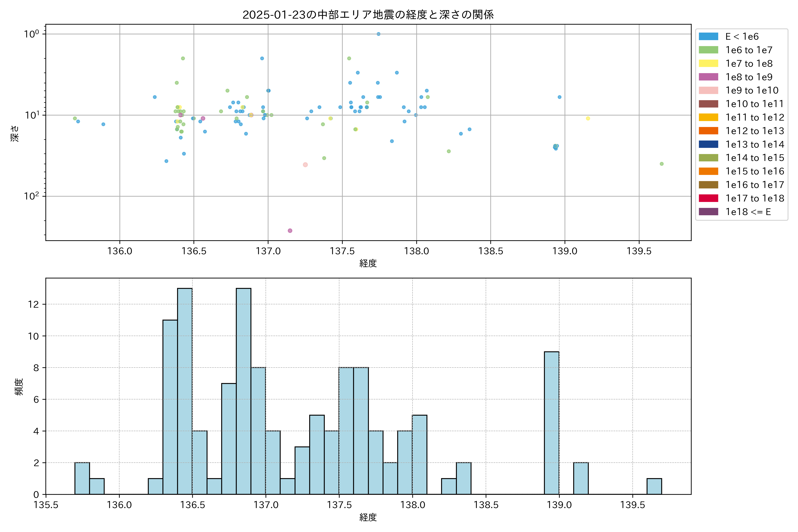
Task: Click the magenta 1e8 to 1e9 swatch
Action: 708,77
